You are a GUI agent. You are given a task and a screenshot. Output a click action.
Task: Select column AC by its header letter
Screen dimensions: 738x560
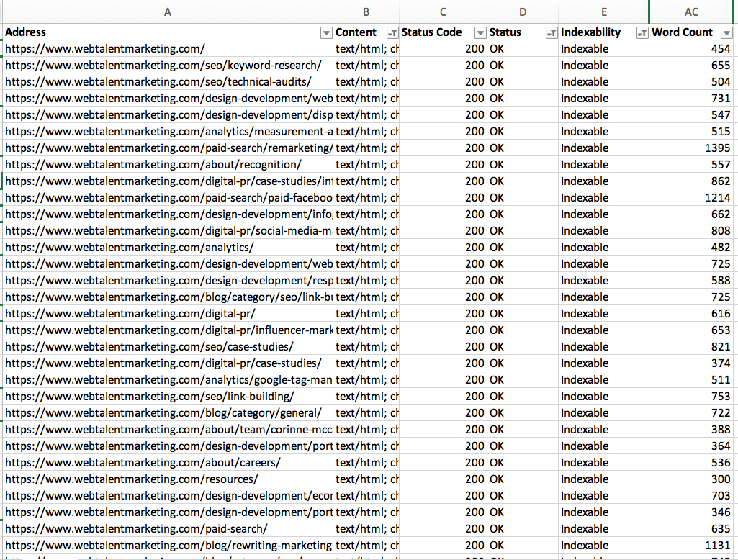coord(691,12)
